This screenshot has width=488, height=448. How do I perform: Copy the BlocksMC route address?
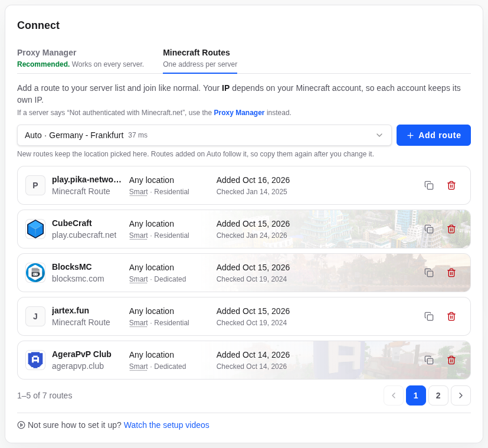tap(429, 273)
